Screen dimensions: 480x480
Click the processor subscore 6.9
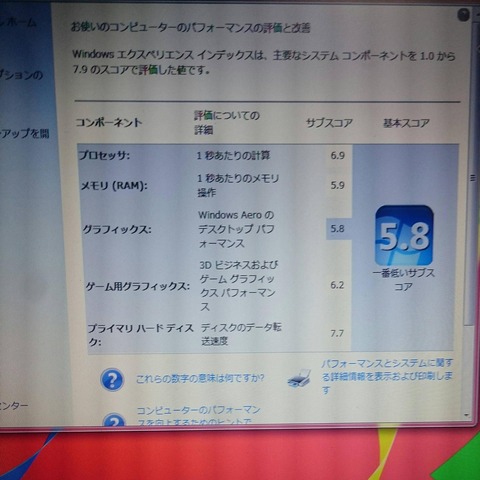338,155
